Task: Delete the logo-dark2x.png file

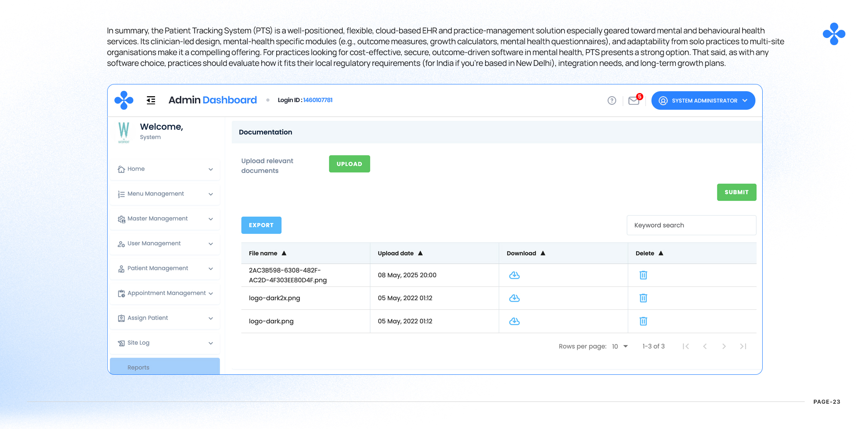Action: tap(643, 298)
